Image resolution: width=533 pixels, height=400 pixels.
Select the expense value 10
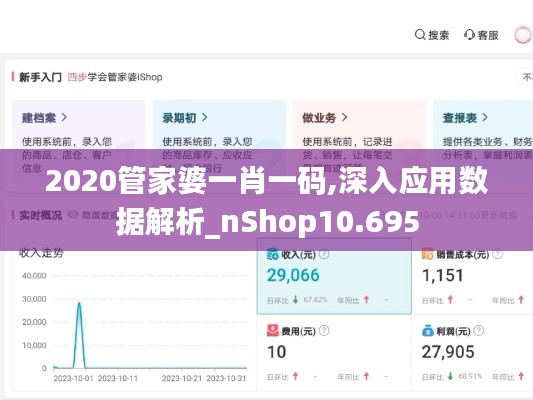click(x=276, y=352)
